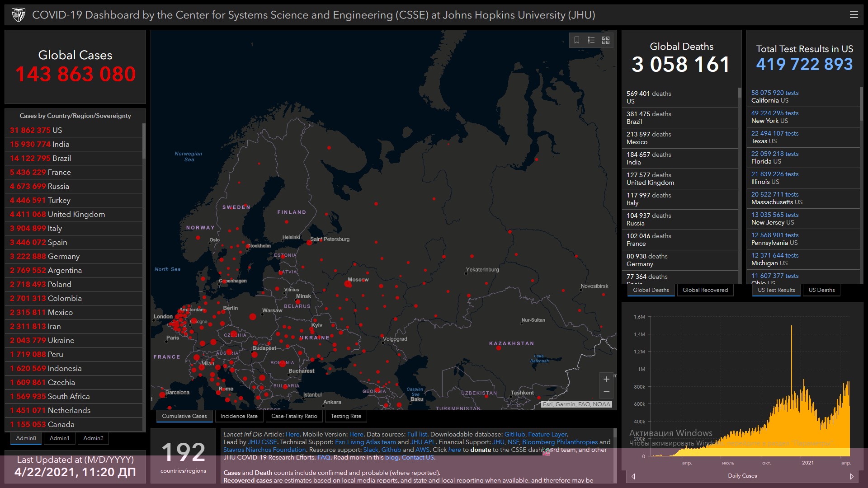The height and width of the screenshot is (488, 868).
Task: Open the hamburger menu in the header
Action: 854,15
